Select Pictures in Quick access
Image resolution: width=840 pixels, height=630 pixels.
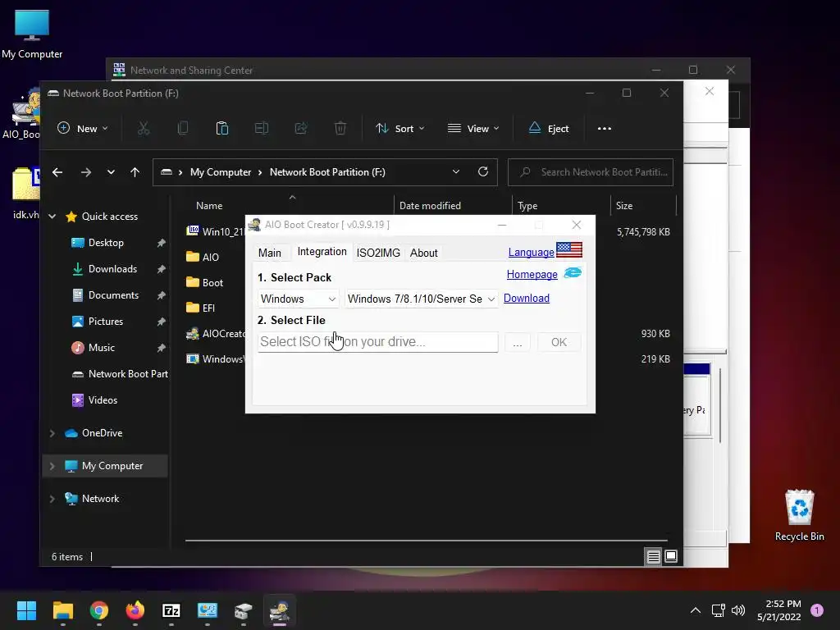pyautogui.click(x=106, y=322)
